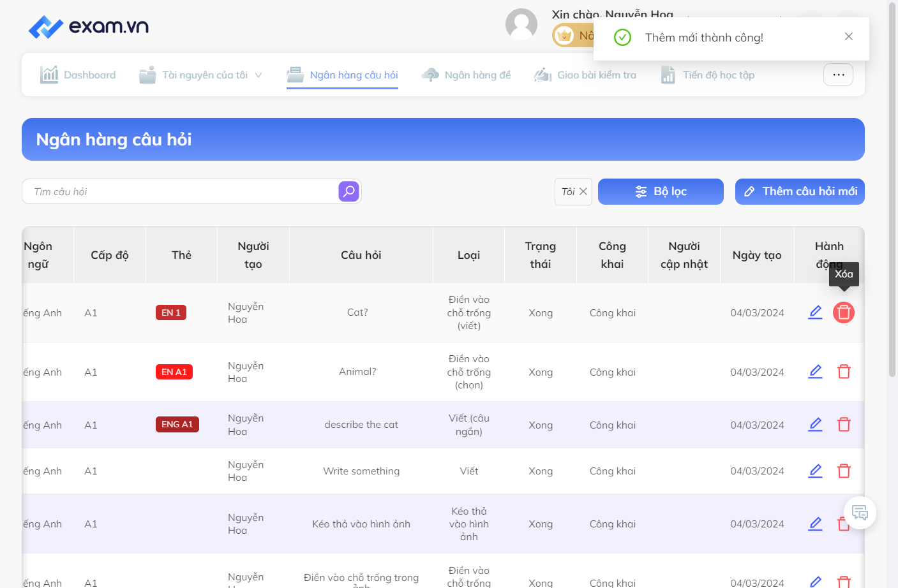The height and width of the screenshot is (588, 898).
Task: Click trash icon for "describe the cat" row
Action: click(844, 425)
